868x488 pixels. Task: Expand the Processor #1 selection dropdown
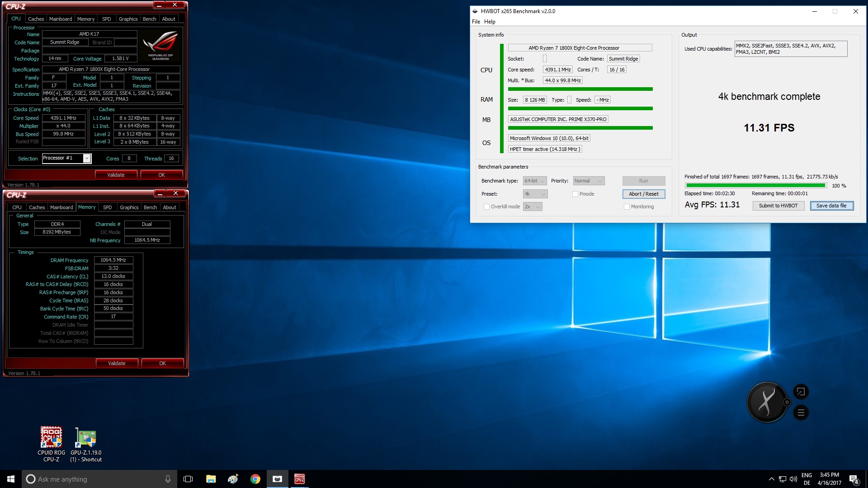click(x=87, y=159)
